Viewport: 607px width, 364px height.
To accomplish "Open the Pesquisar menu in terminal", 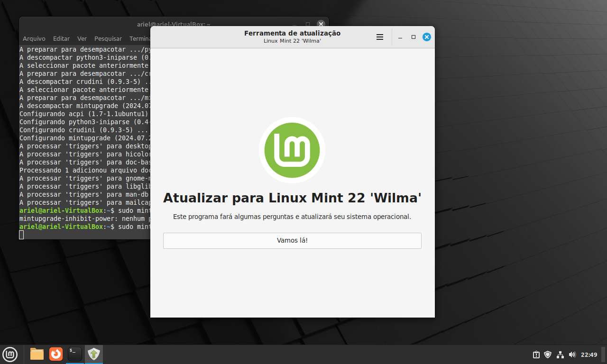I will click(x=108, y=38).
